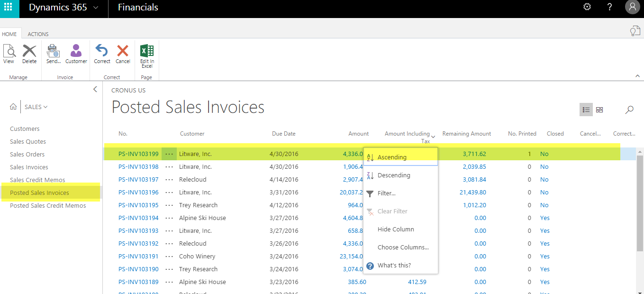This screenshot has height=294, width=644.
Task: Click the lightbulb tips icon
Action: point(635,31)
